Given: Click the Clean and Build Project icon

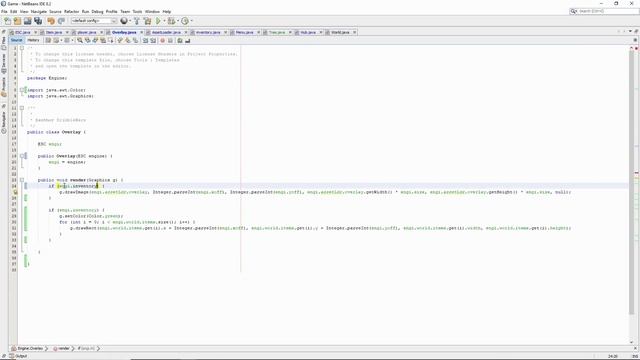Looking at the screenshot, I should pyautogui.click(x=147, y=21).
